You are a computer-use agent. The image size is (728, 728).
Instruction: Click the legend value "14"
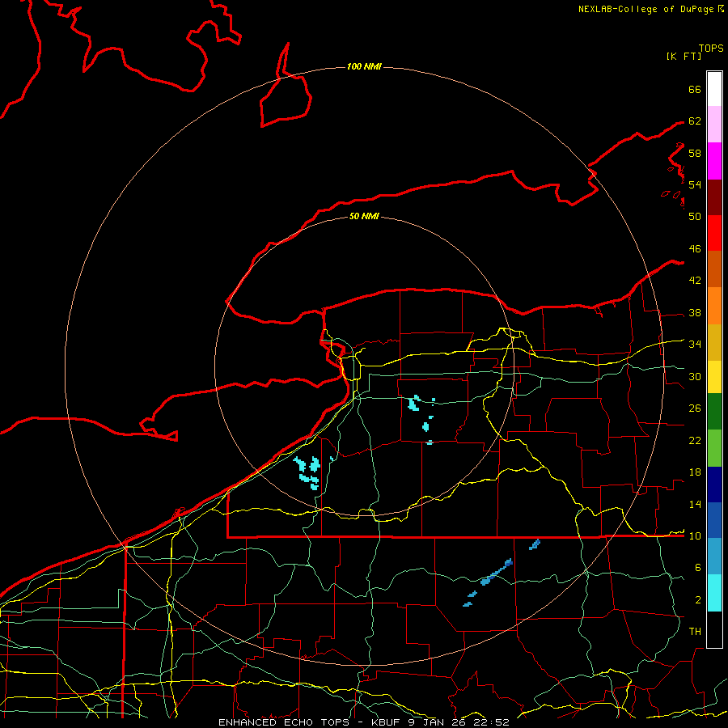tap(695, 504)
